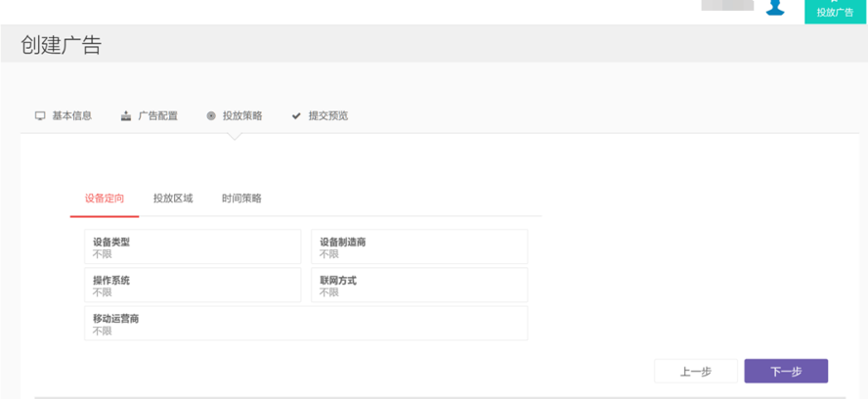868x399 pixels.
Task: Click the 创建广告 page heading
Action: 61,45
